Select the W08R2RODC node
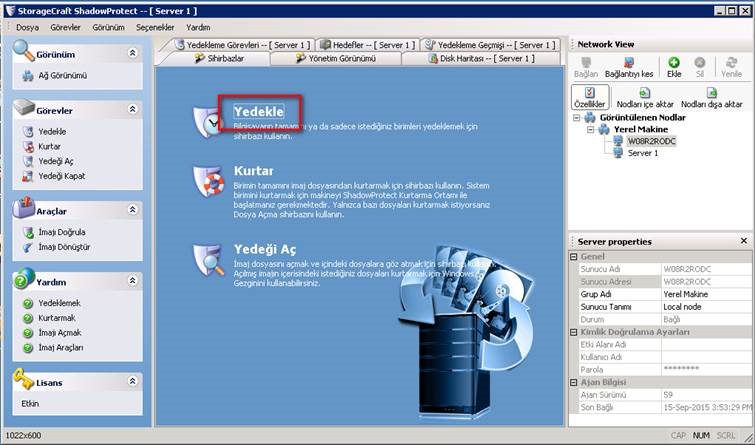 651,141
